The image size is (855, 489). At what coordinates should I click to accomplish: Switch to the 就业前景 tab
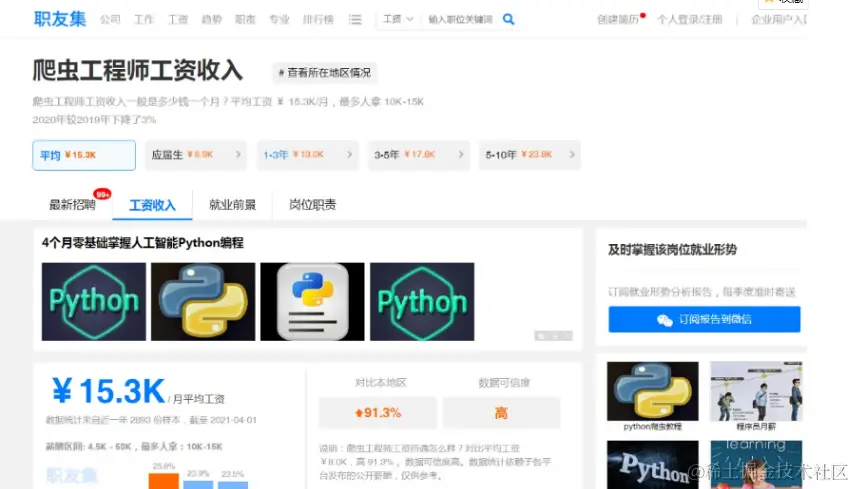point(232,205)
